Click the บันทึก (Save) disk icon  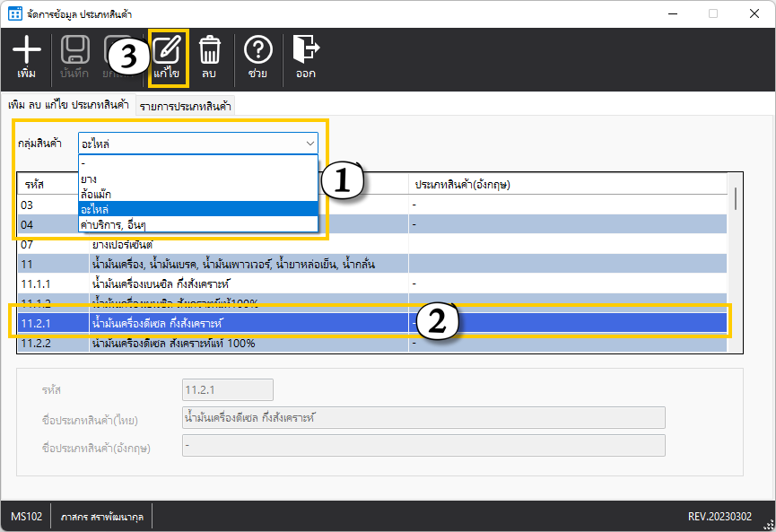point(74,51)
